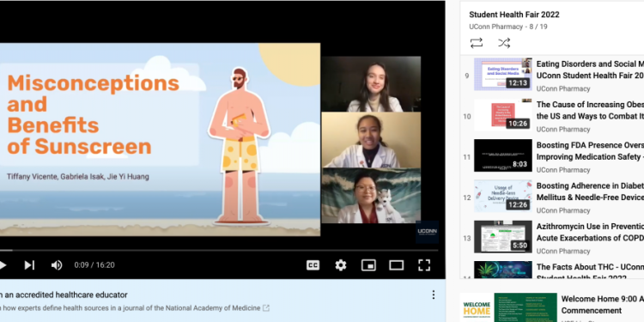The width and height of the screenshot is (644, 322).
Task: Click the accredited healthcare educator text
Action: click(64, 295)
